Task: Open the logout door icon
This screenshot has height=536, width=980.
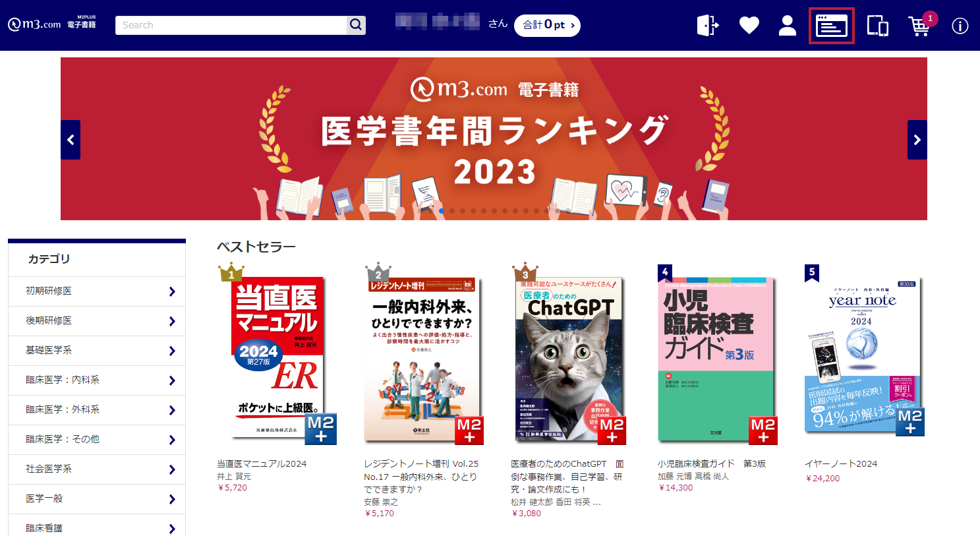Action: pos(708,26)
